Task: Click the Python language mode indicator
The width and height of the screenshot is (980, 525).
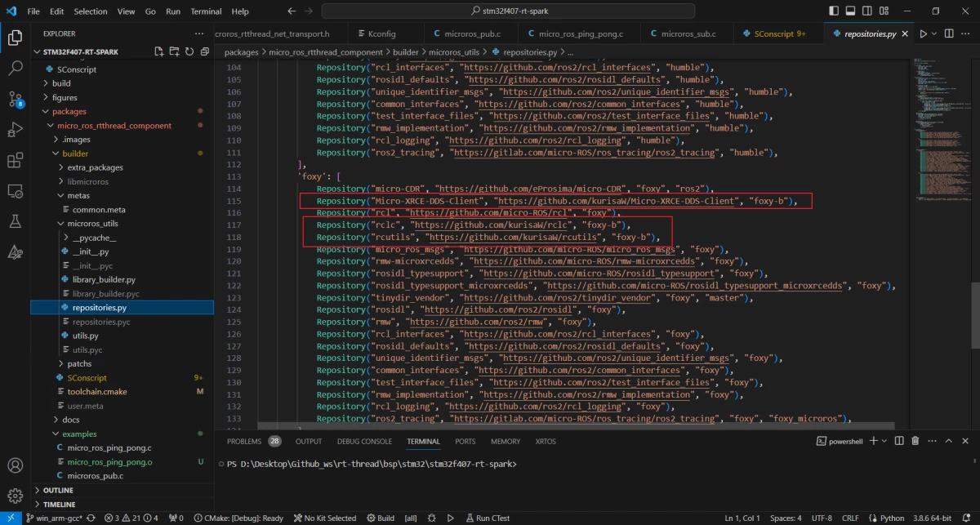Action: point(892,518)
